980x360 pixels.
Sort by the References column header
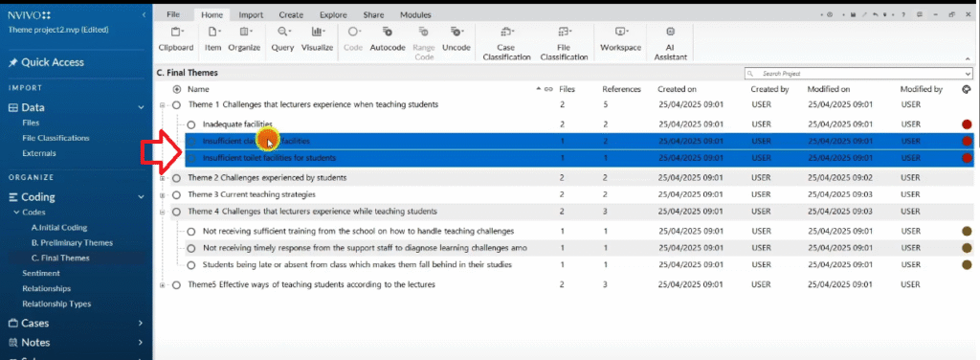pyautogui.click(x=621, y=89)
